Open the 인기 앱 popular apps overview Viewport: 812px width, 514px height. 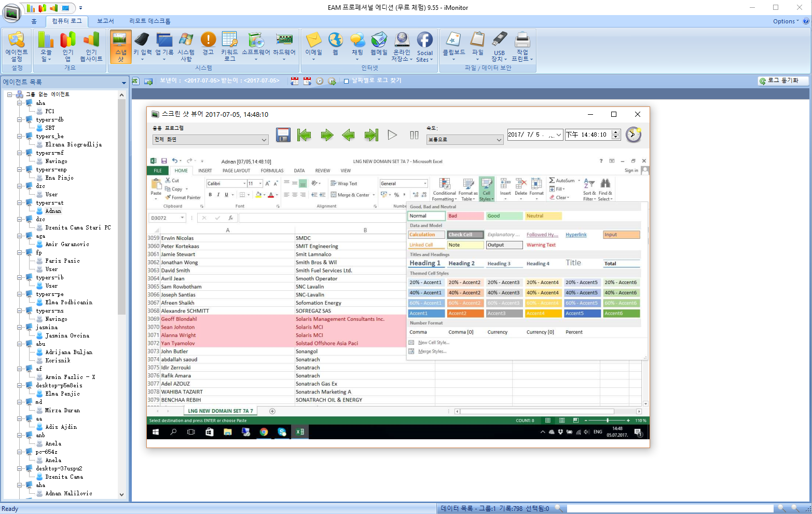(x=68, y=47)
